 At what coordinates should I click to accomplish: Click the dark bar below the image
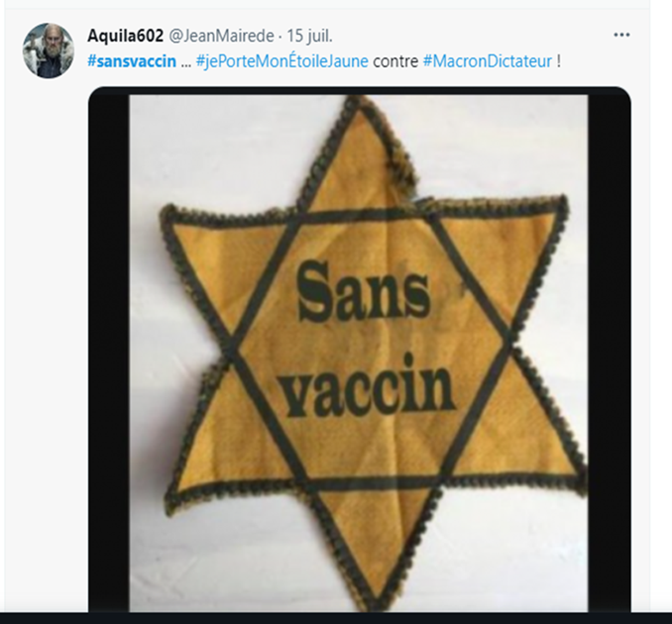tap(336, 618)
